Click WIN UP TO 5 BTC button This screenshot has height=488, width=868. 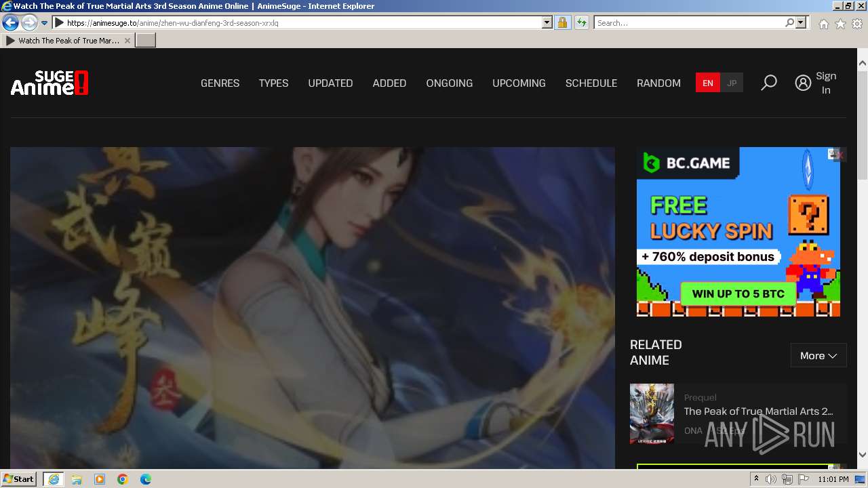pyautogui.click(x=738, y=294)
